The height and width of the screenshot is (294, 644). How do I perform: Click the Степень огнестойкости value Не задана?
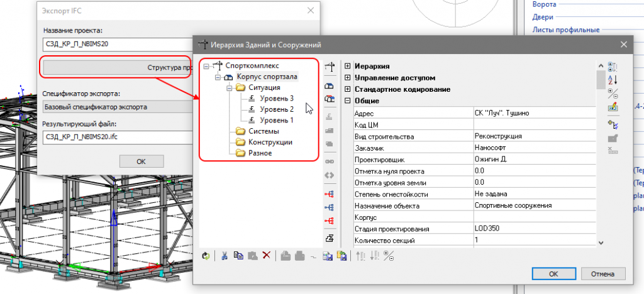(535, 194)
